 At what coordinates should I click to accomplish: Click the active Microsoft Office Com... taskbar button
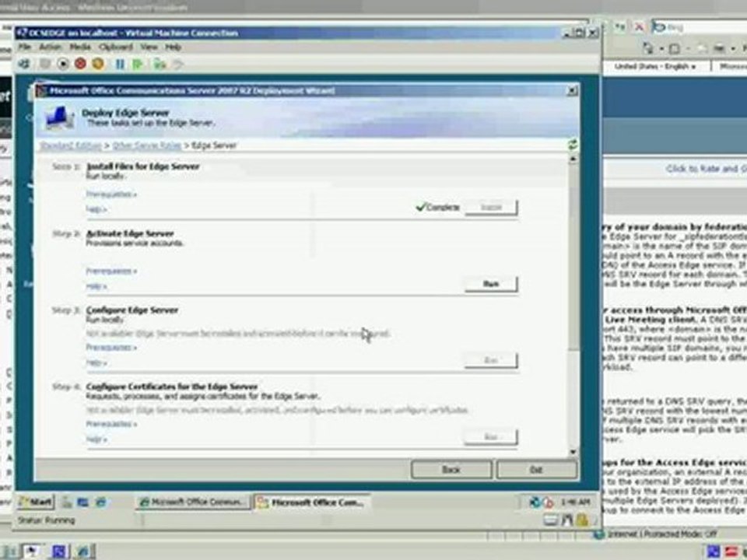tap(312, 502)
